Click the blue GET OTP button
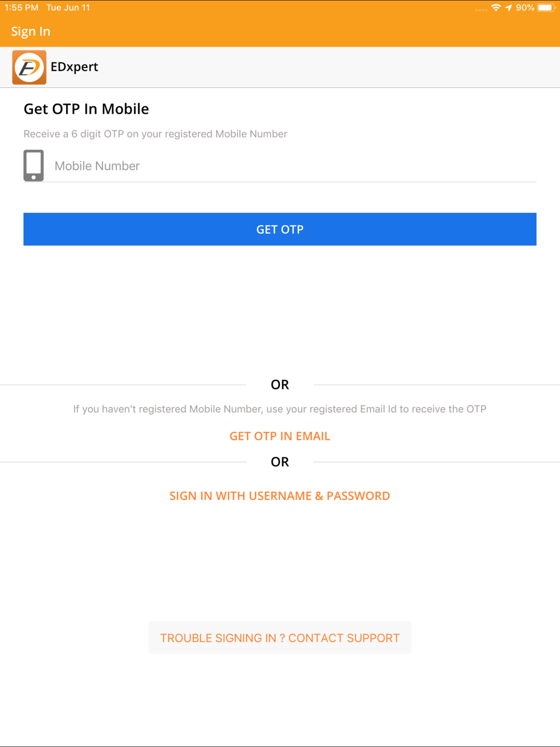 click(280, 229)
